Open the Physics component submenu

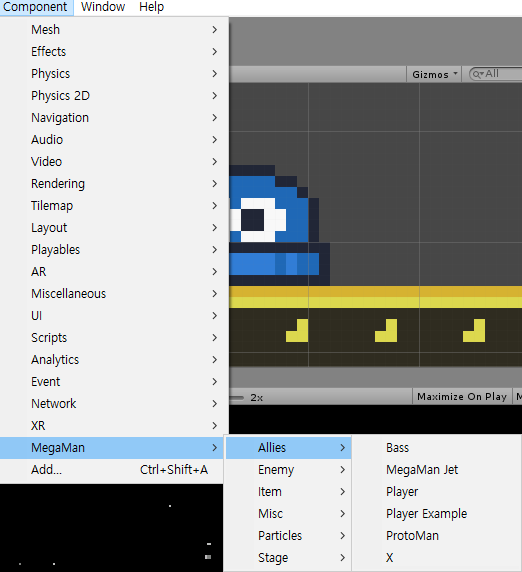[114, 74]
